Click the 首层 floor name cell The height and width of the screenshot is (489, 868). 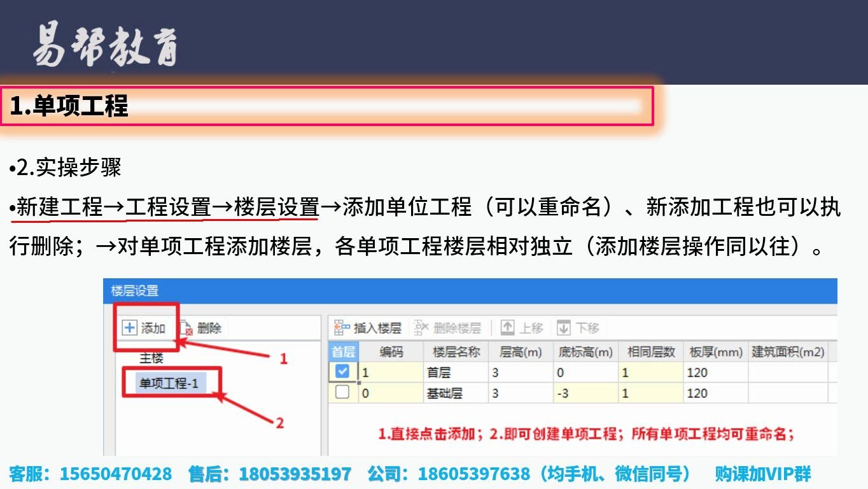(x=456, y=372)
